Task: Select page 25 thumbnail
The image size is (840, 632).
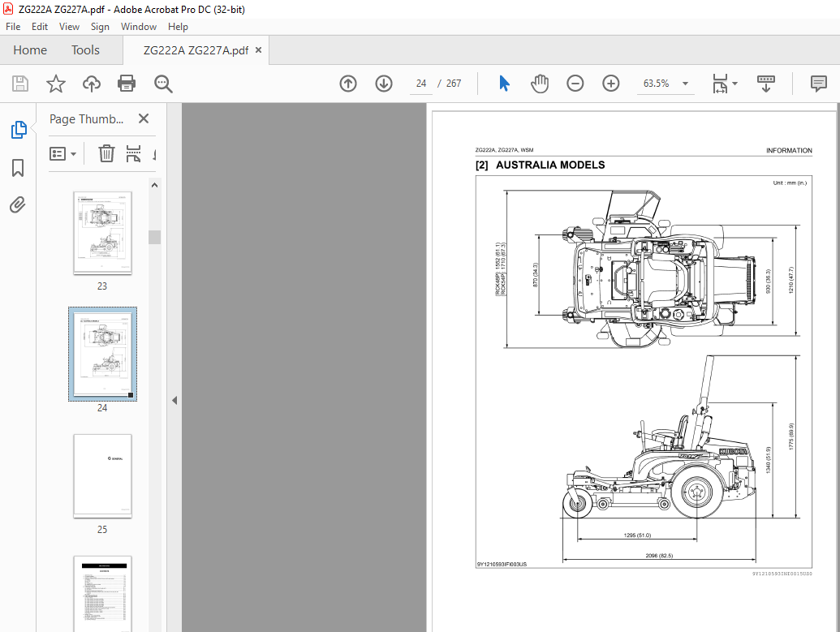Action: [x=102, y=475]
